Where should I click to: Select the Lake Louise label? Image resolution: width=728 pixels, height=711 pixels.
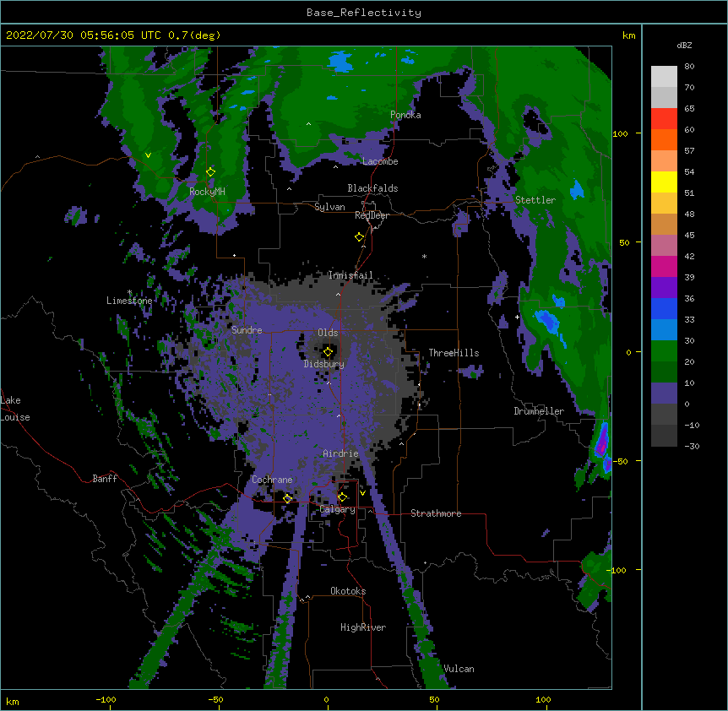15,409
